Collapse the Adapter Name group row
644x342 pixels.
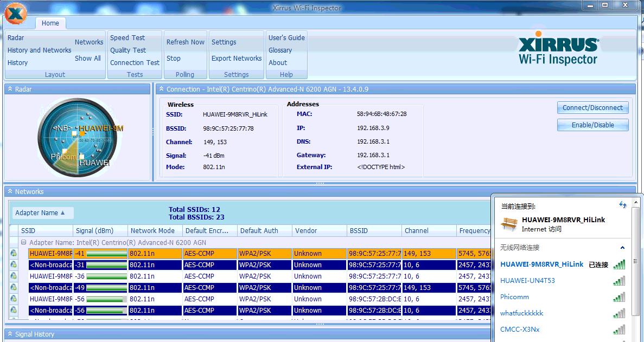24,242
